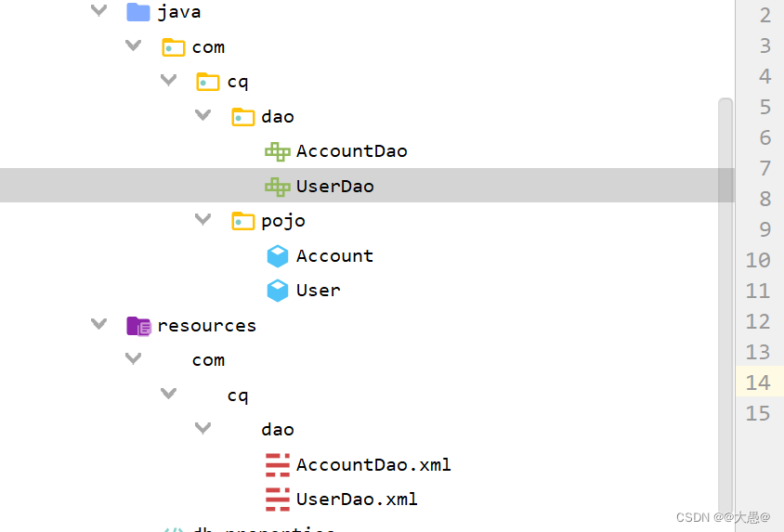Collapse the resources folder chevron
Image resolution: width=784 pixels, height=532 pixels.
tap(99, 324)
